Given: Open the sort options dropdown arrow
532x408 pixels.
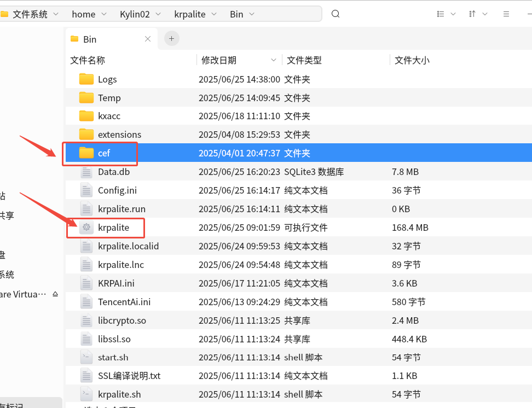Looking at the screenshot, I should click(x=485, y=14).
